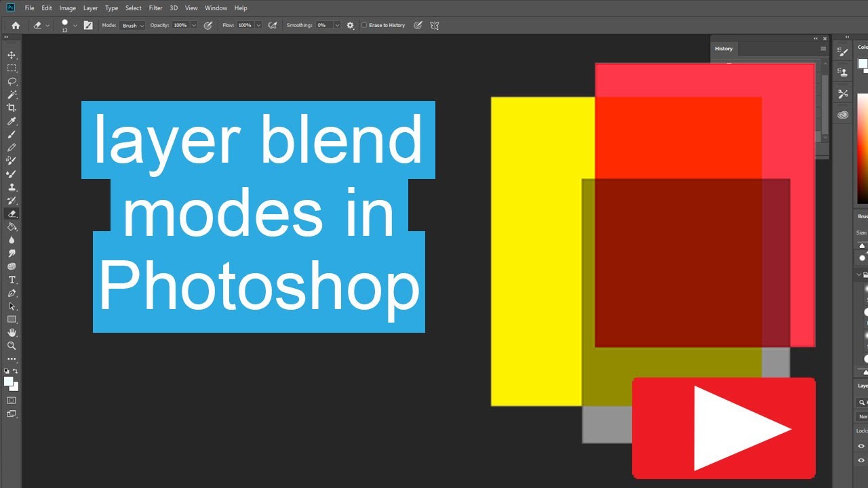Open the Tool Preset picker arrow
The width and height of the screenshot is (868, 488).
47,25
